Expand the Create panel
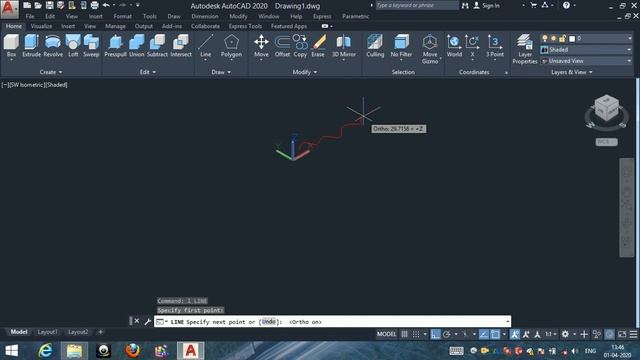The image size is (640, 360). pos(51,72)
